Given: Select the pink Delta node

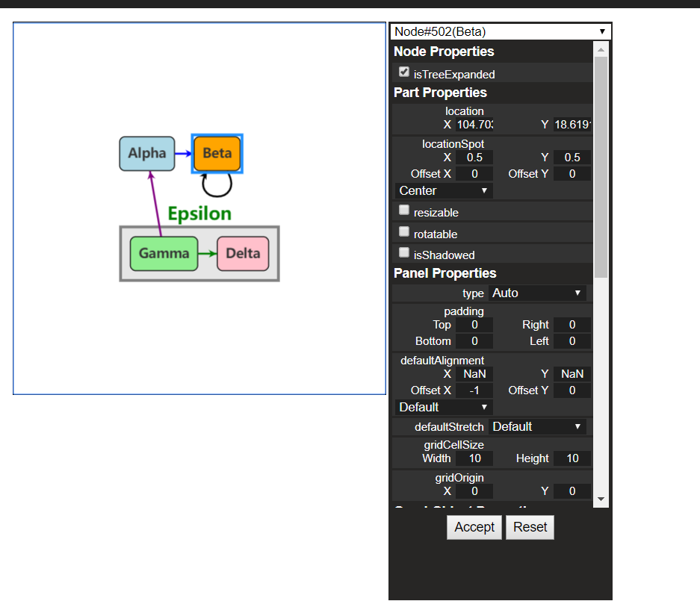Looking at the screenshot, I should pos(243,253).
